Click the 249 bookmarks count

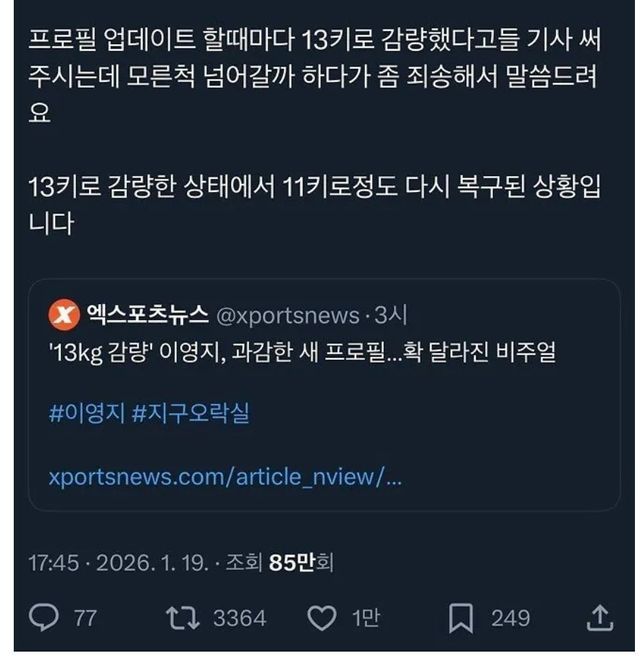(x=510, y=619)
